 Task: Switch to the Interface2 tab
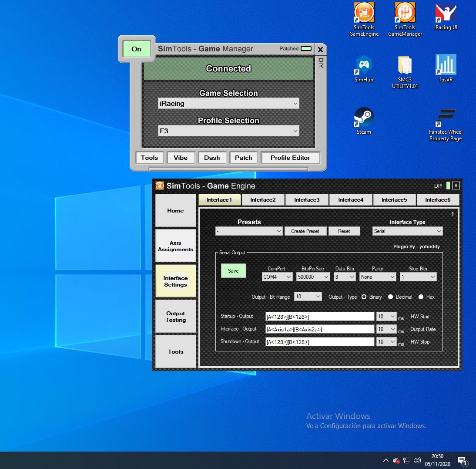pyautogui.click(x=263, y=200)
